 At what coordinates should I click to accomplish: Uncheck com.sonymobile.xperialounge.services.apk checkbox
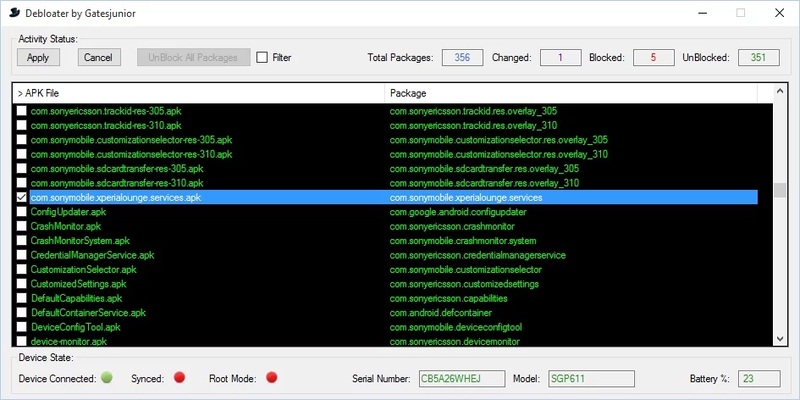(22, 198)
